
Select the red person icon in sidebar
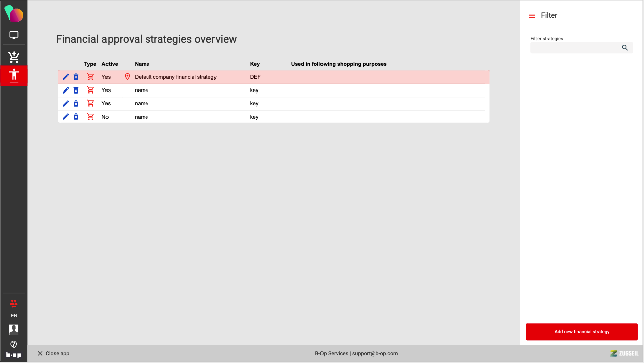[x=14, y=75]
